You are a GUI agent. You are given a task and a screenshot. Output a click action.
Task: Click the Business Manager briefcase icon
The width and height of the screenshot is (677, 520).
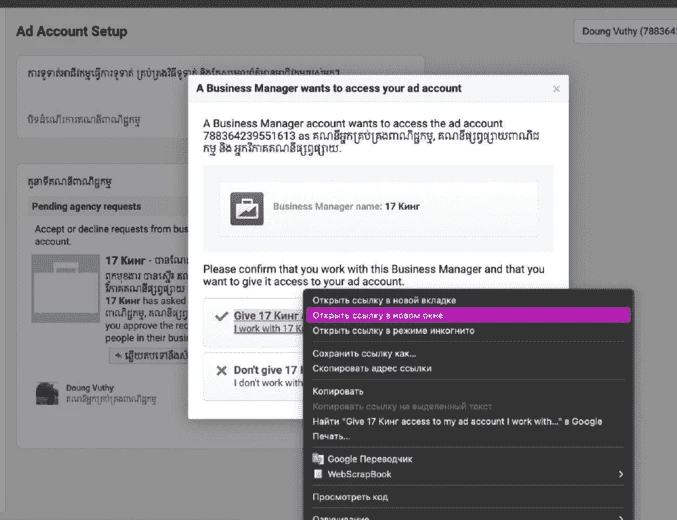pyautogui.click(x=247, y=209)
